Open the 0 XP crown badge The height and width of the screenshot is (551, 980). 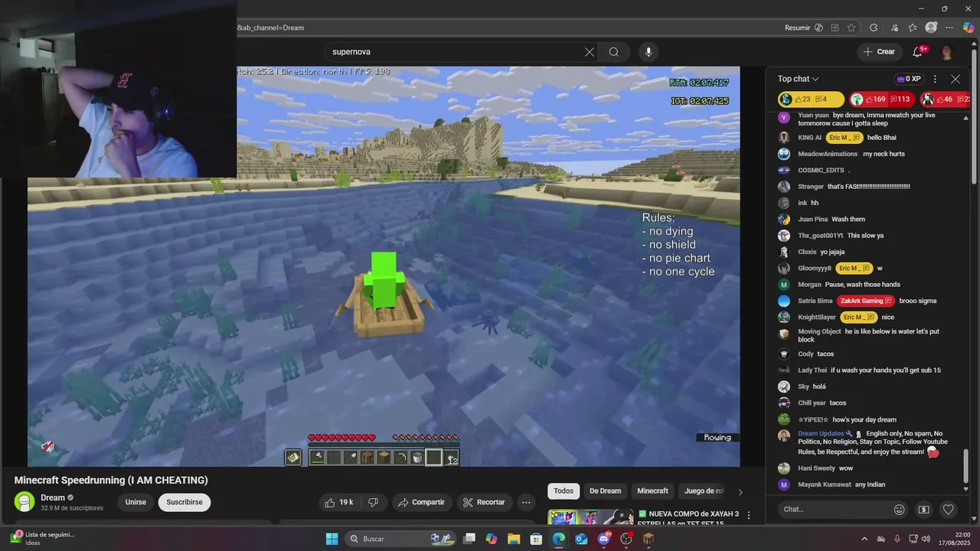[909, 79]
